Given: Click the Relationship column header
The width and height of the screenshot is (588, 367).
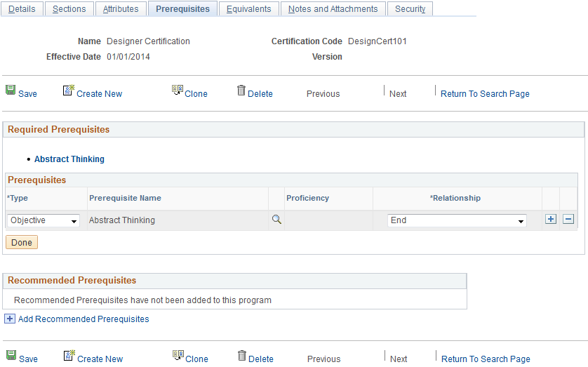Looking at the screenshot, I should pos(455,198).
